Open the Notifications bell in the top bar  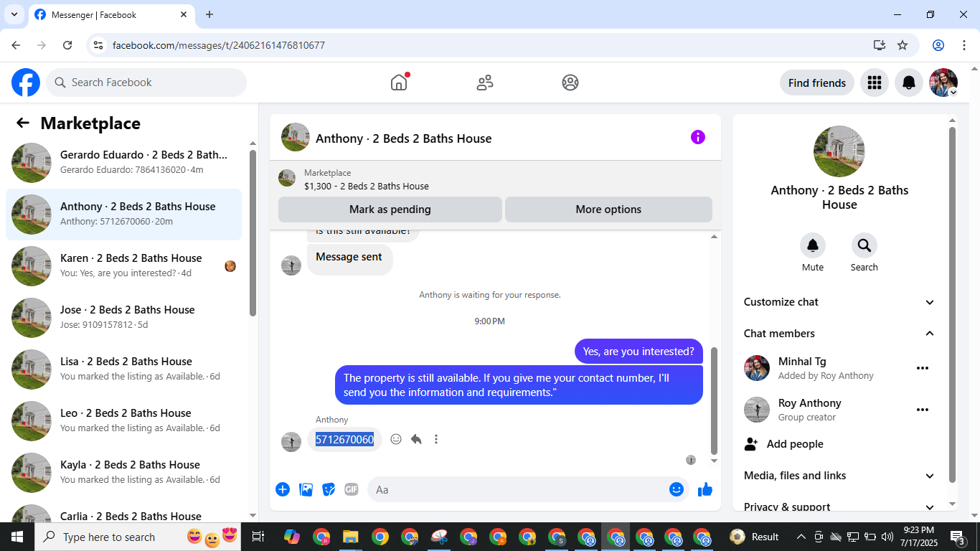pyautogui.click(x=909, y=83)
